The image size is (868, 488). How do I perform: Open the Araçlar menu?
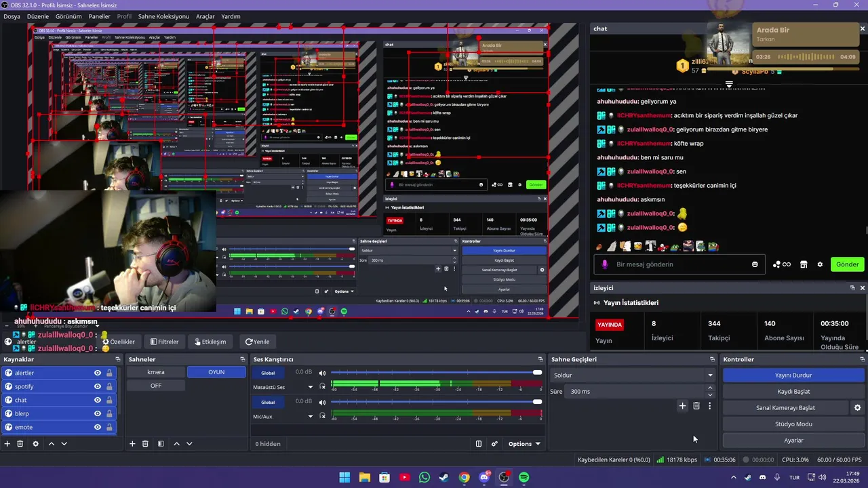coord(205,16)
